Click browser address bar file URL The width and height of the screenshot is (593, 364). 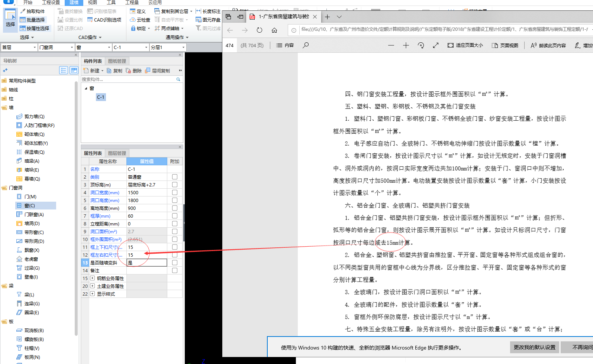click(444, 29)
